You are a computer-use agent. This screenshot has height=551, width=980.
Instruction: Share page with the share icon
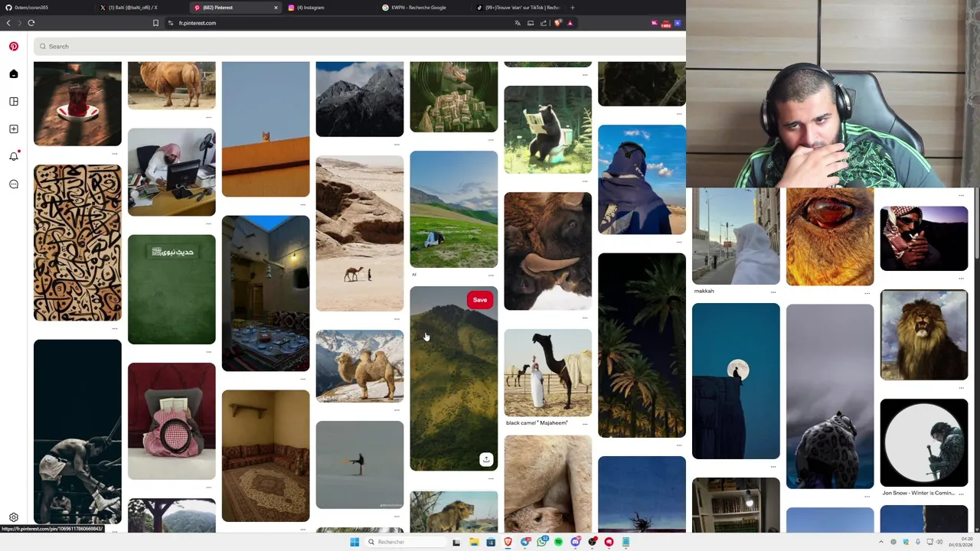pos(544,23)
